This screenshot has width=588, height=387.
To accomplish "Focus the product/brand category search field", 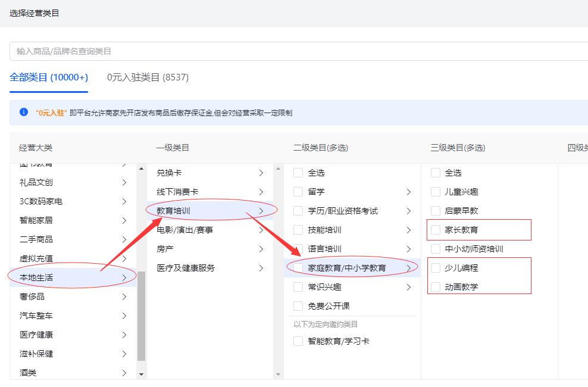I will click(298, 51).
